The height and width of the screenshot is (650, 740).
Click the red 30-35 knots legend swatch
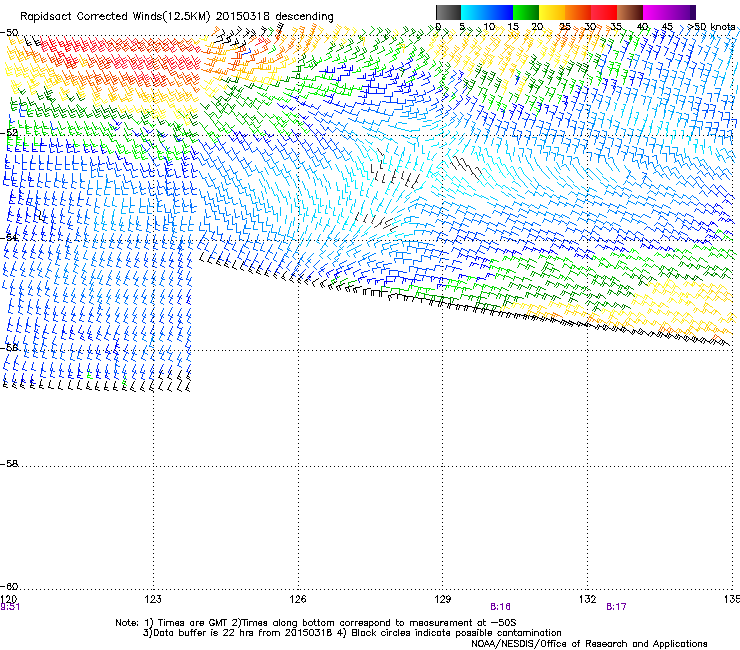click(604, 12)
